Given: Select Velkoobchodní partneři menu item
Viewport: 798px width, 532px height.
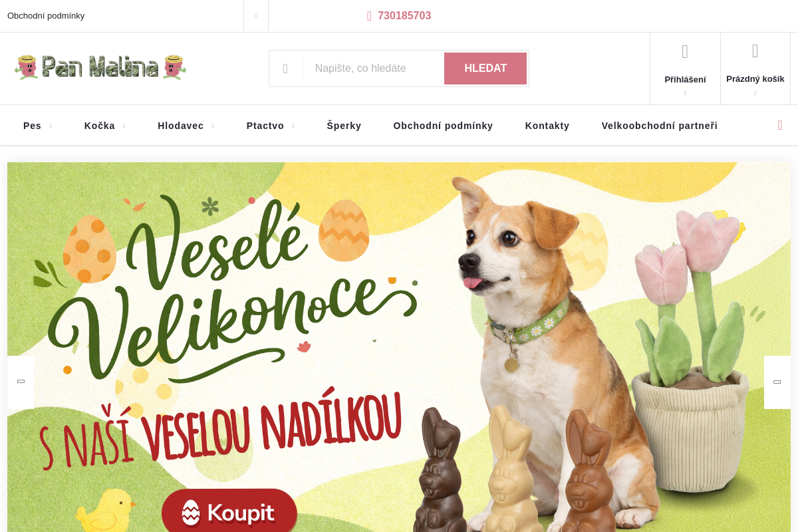Looking at the screenshot, I should click(660, 126).
